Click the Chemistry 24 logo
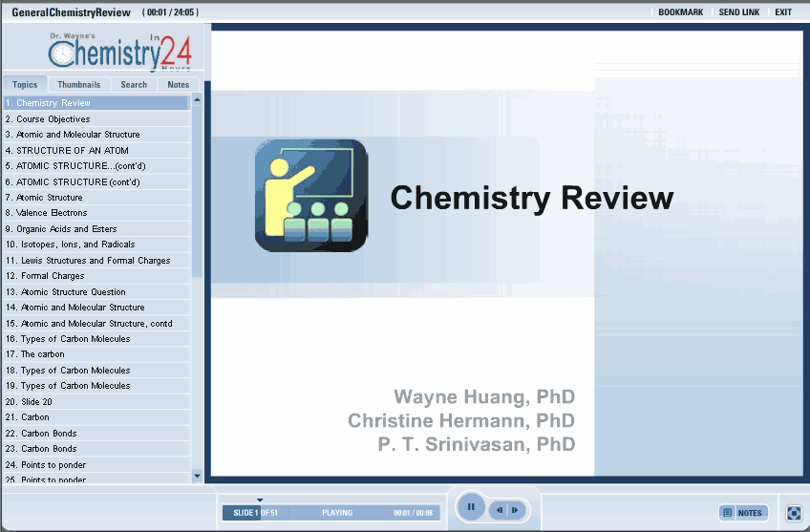Screen dimensions: 810x532 click(x=113, y=52)
